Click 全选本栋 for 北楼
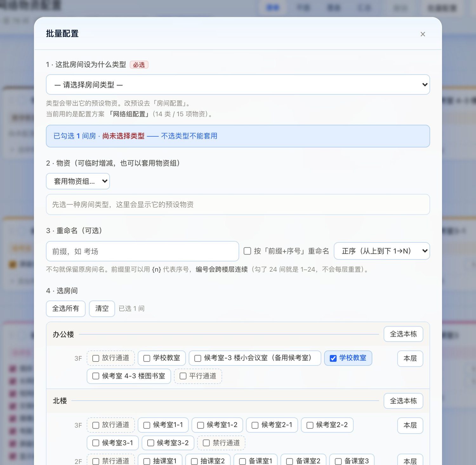Screen dimensions: 476x465 pos(403,401)
